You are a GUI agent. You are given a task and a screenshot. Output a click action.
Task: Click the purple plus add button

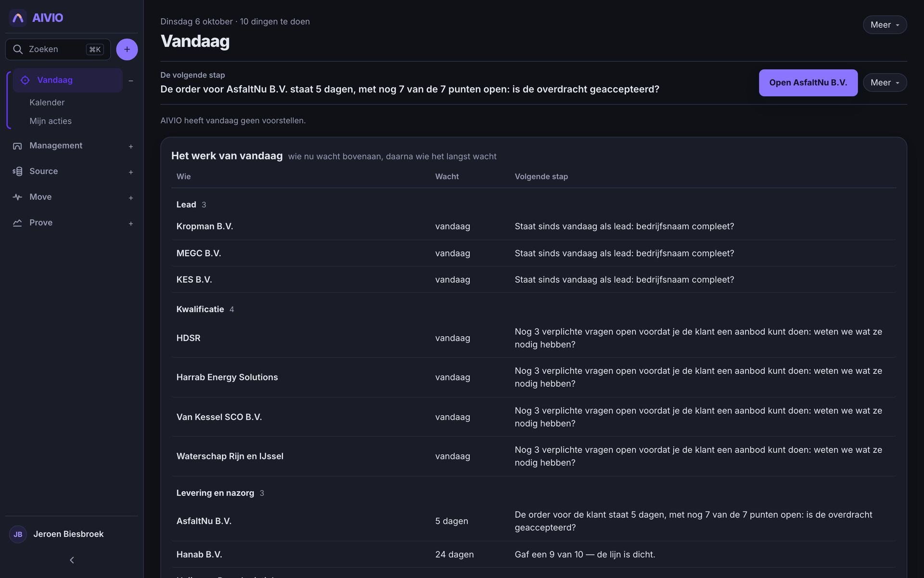pyautogui.click(x=127, y=49)
